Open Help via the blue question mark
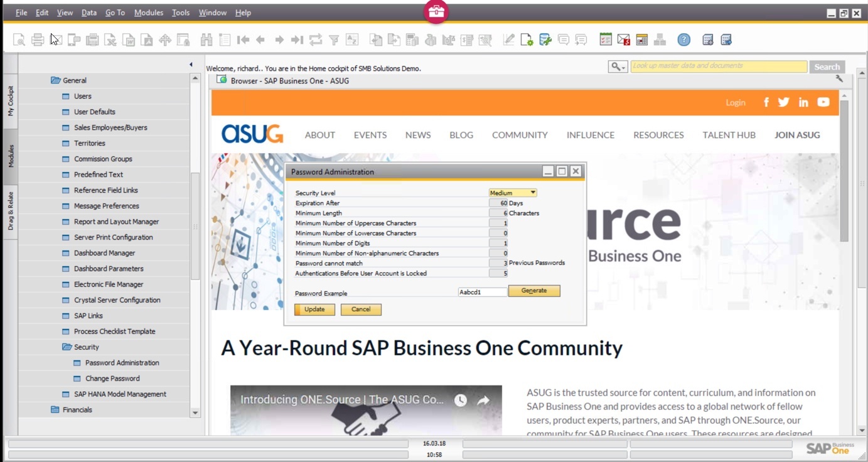The width and height of the screenshot is (868, 462). [x=684, y=40]
